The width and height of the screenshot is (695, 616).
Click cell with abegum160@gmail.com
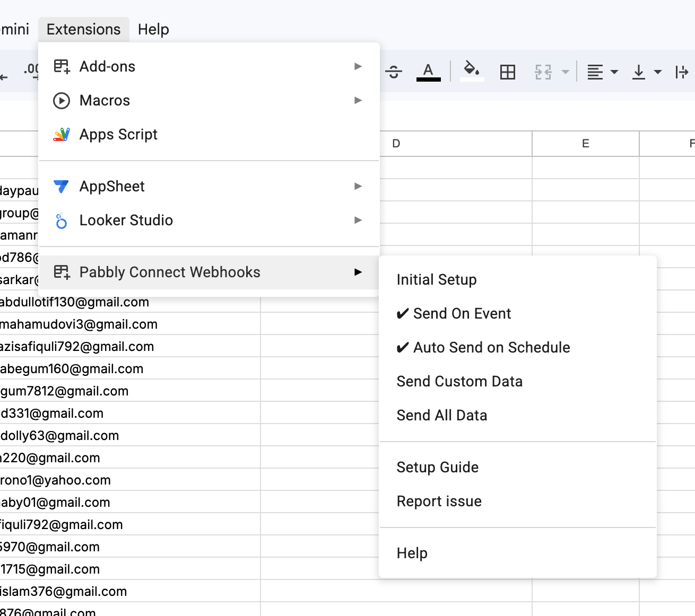point(130,368)
